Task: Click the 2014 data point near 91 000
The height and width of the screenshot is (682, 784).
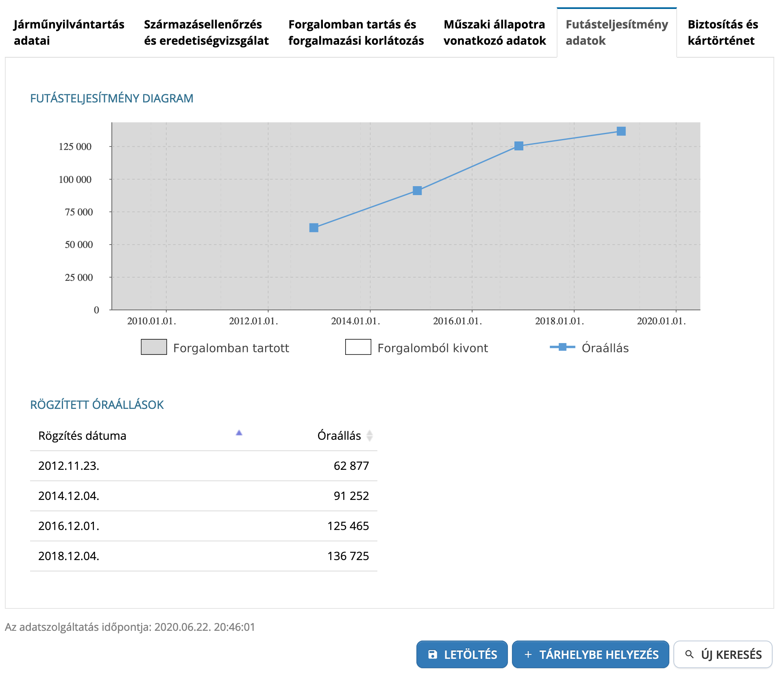Action: [x=417, y=191]
